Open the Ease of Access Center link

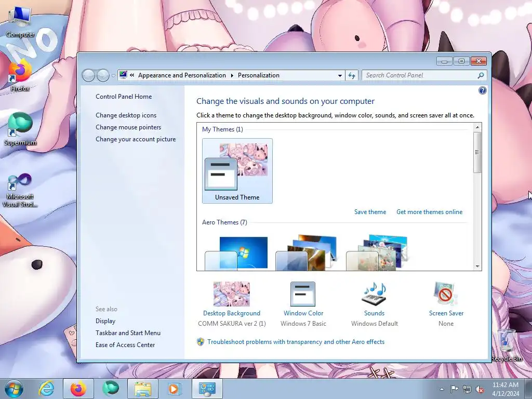coord(125,345)
